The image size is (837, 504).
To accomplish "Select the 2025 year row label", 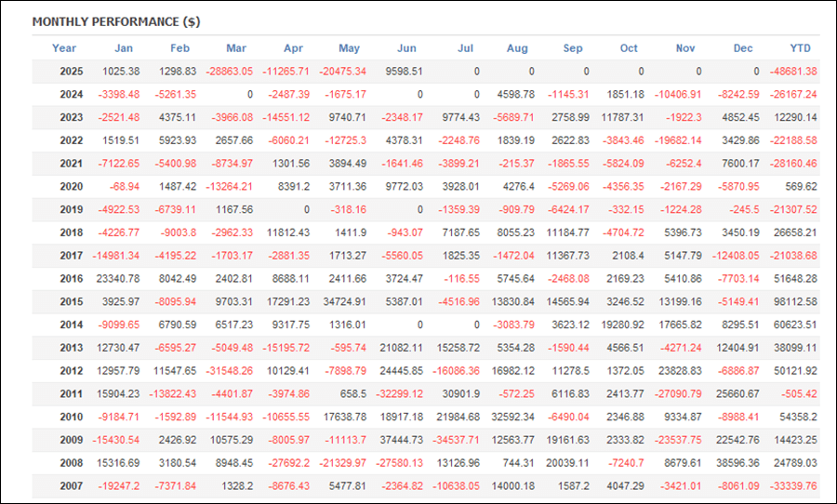I will [72, 72].
